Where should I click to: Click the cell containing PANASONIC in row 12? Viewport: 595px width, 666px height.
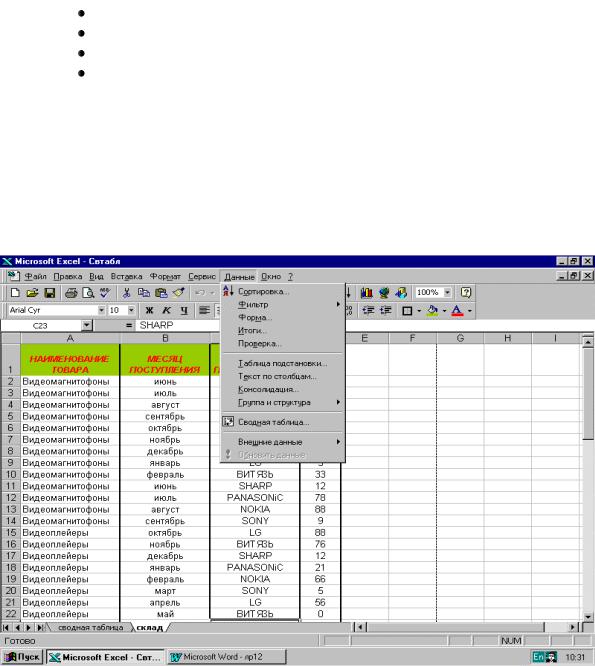pos(255,497)
